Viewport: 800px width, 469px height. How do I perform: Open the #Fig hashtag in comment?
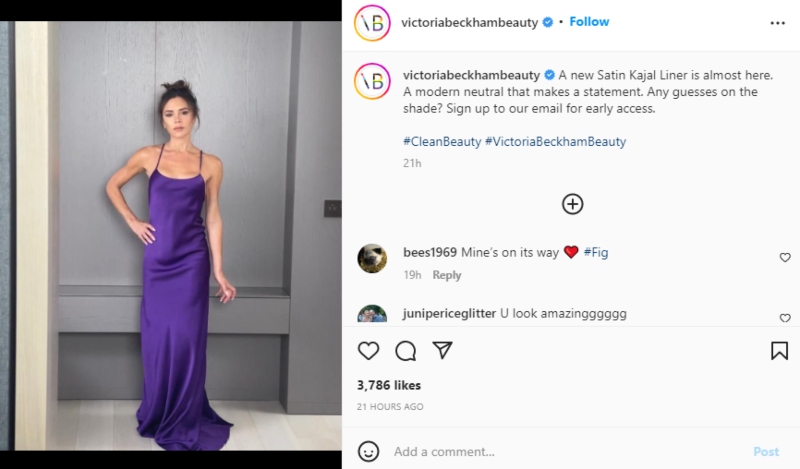point(595,253)
